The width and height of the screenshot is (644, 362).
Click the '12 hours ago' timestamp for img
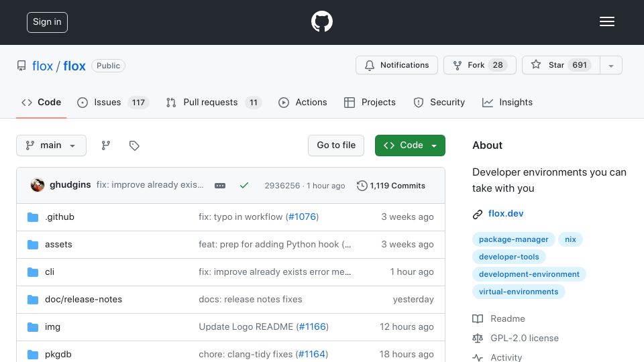407,326
